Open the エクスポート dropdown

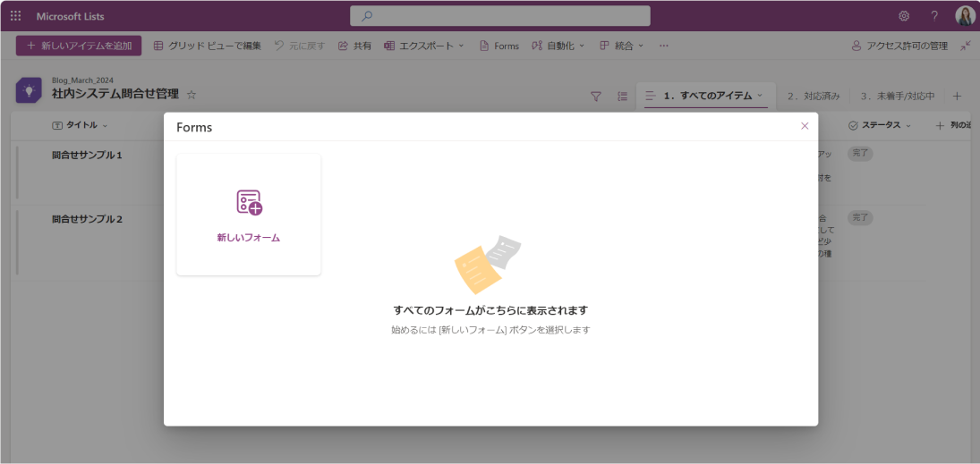click(x=423, y=46)
